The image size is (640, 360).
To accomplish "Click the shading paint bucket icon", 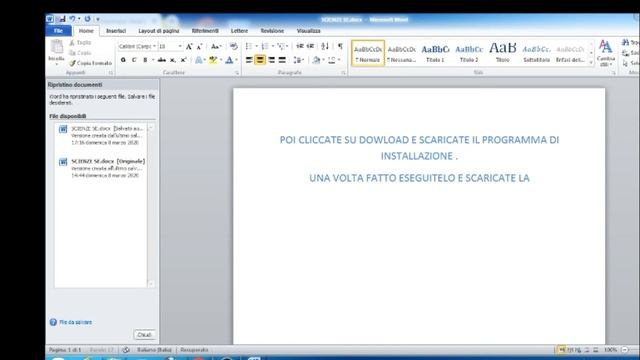I will (316, 60).
